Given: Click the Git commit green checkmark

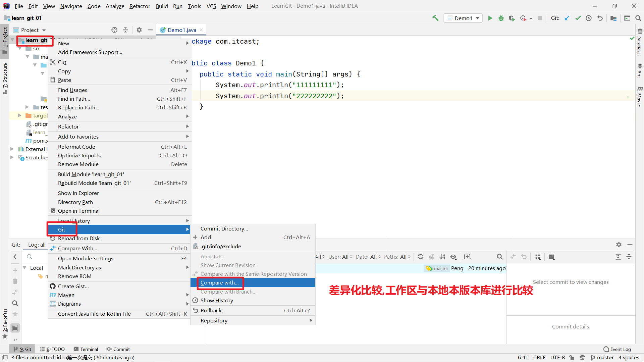Looking at the screenshot, I should click(578, 18).
